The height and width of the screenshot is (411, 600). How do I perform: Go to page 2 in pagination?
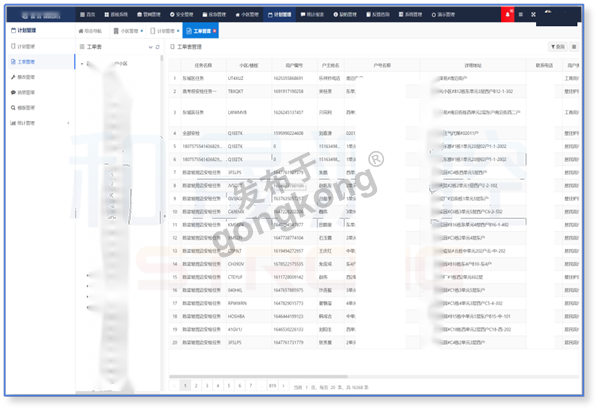[195, 384]
